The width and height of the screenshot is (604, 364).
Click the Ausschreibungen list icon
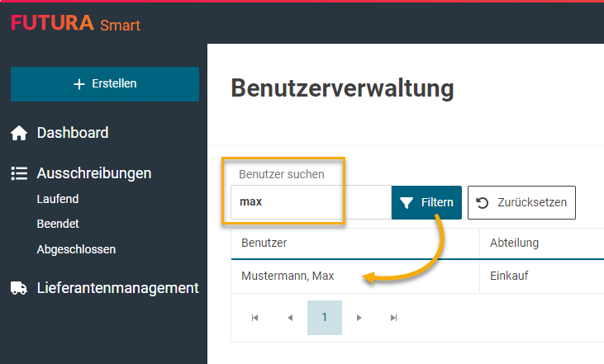[19, 173]
